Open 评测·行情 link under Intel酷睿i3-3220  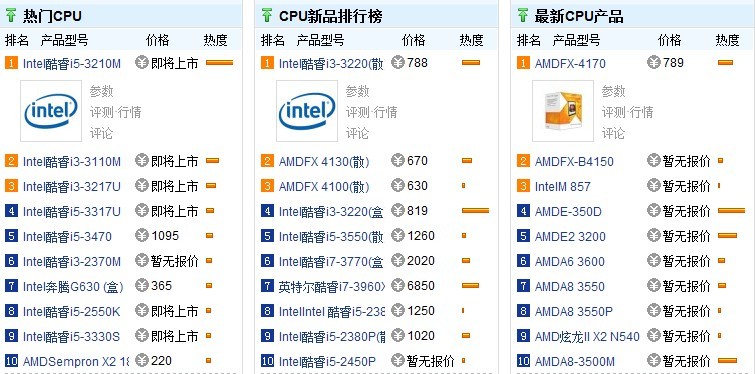371,112
